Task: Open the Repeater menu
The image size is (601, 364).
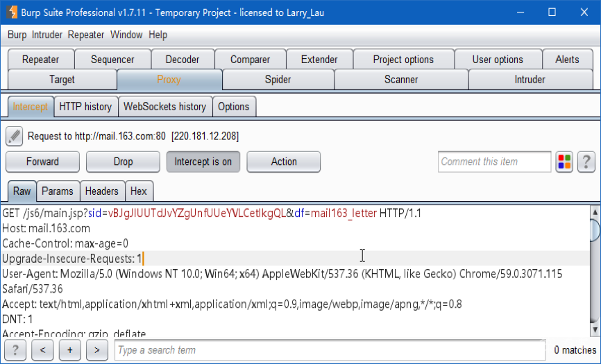Action: [x=86, y=35]
